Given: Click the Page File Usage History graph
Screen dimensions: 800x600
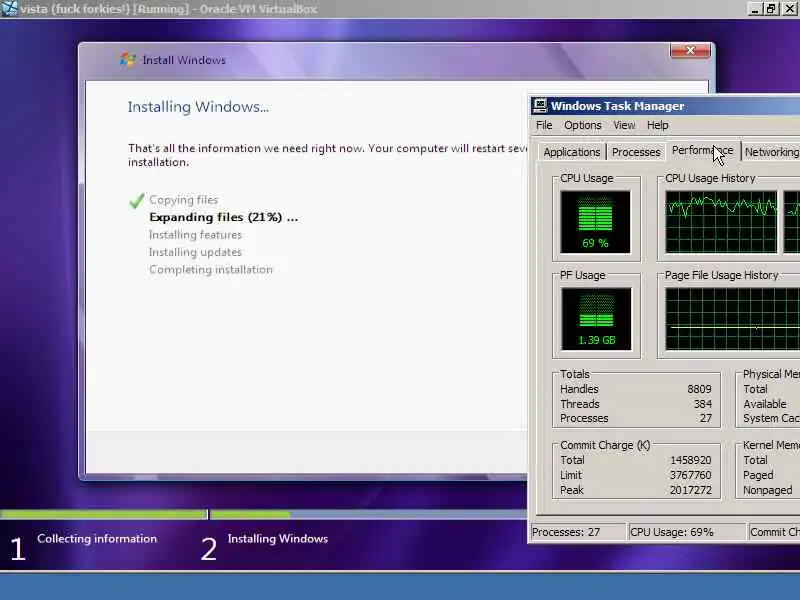Looking at the screenshot, I should tap(733, 319).
